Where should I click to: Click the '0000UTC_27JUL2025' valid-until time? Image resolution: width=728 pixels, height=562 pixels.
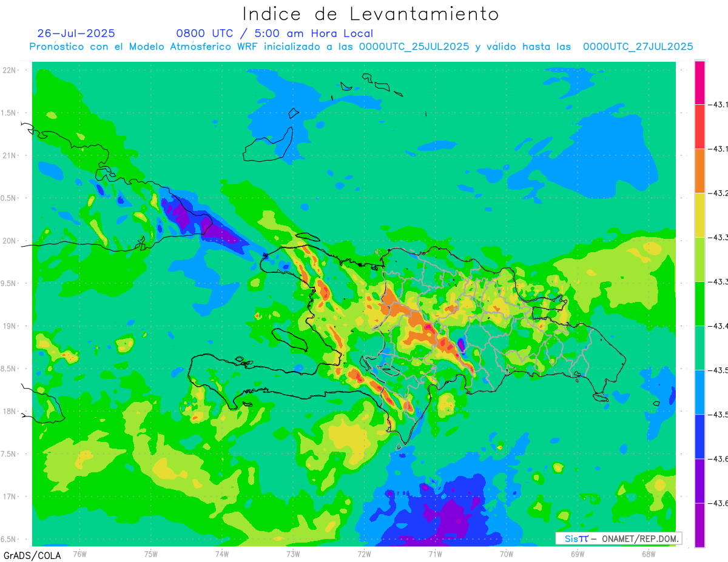coord(638,47)
